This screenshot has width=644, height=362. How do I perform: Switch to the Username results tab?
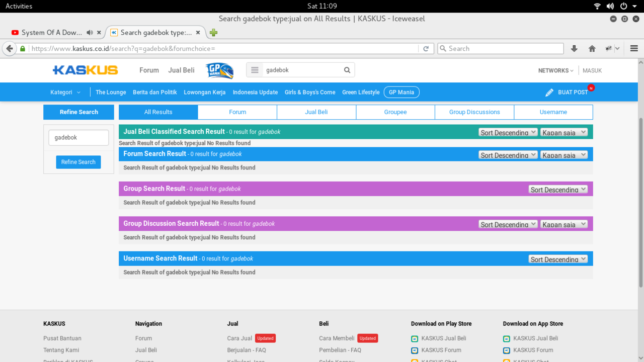pyautogui.click(x=553, y=112)
